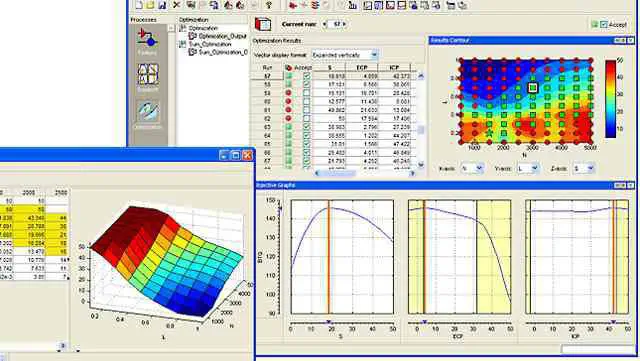Select the Sum_Optimization tree item
640x361 pixels.
coord(209,44)
